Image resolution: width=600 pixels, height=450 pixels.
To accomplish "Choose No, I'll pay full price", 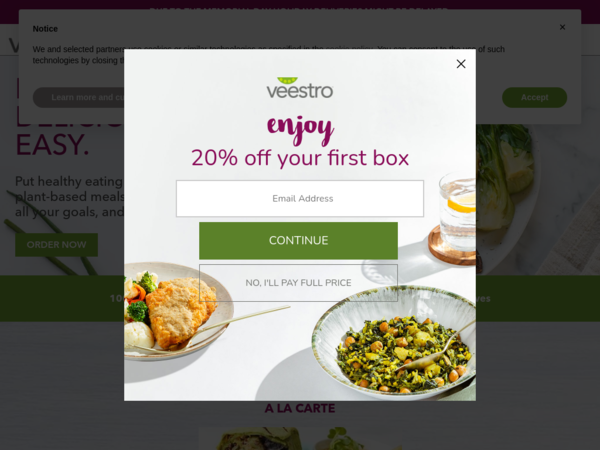I will (298, 283).
